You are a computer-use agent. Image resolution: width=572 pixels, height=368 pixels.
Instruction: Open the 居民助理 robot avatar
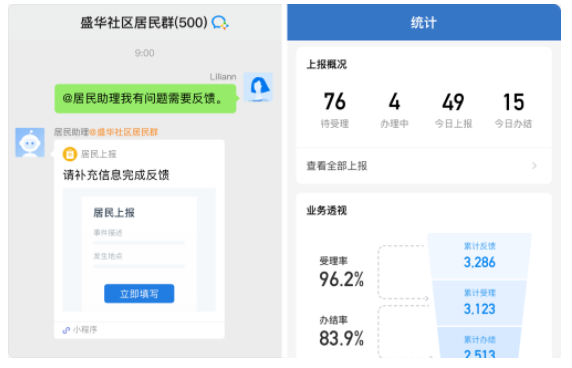coord(30,142)
